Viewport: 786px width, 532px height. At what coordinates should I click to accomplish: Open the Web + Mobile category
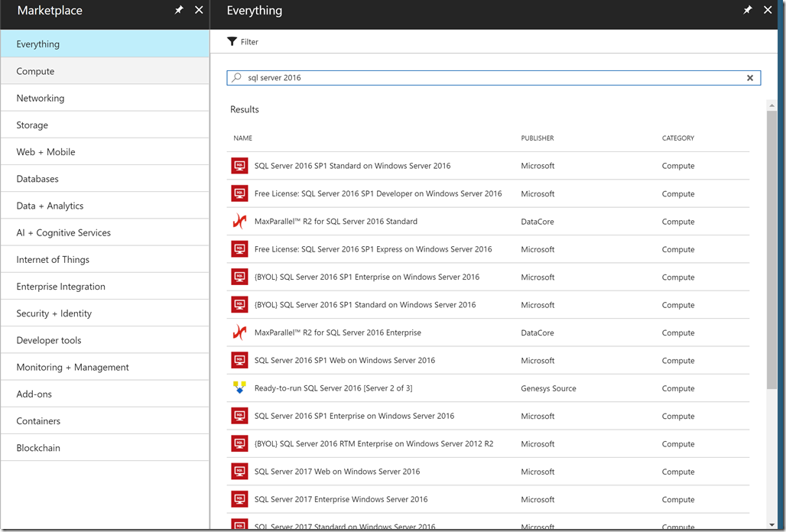pos(105,152)
